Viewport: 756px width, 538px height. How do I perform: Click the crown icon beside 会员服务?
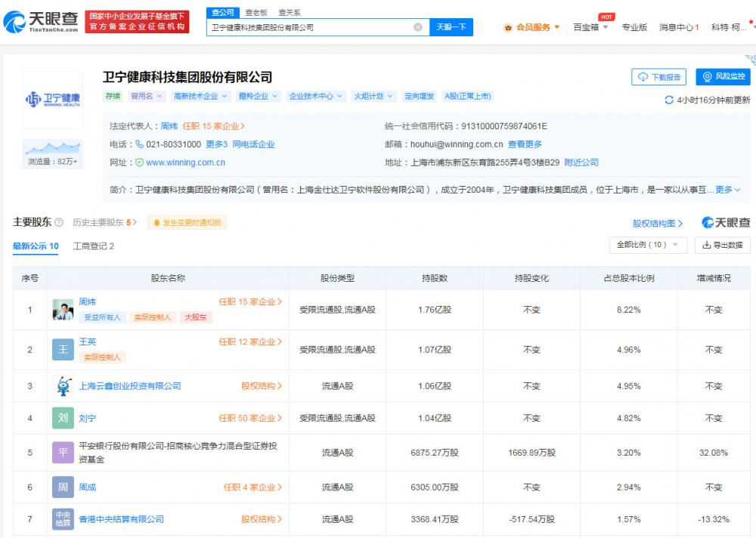(508, 27)
